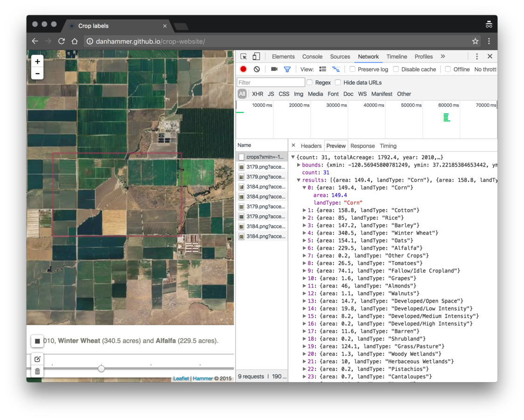Screen dimensions: 524x420
Task: Select the All request type filter
Action: pyautogui.click(x=242, y=94)
